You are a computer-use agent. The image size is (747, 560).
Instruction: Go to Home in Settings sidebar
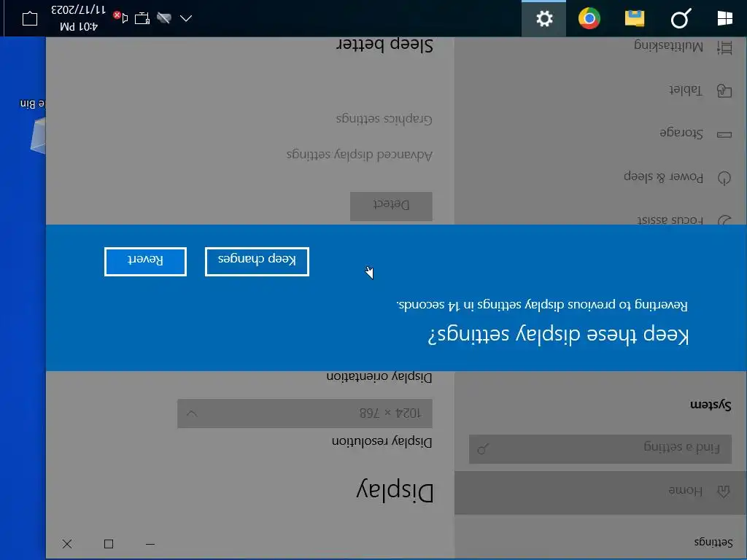point(600,492)
